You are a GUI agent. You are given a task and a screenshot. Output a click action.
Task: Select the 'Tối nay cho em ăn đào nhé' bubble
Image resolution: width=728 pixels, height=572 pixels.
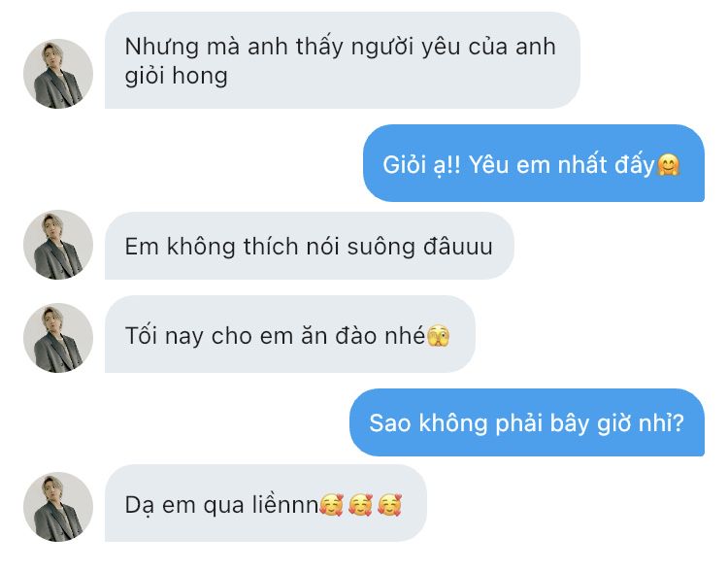pyautogui.click(x=290, y=334)
